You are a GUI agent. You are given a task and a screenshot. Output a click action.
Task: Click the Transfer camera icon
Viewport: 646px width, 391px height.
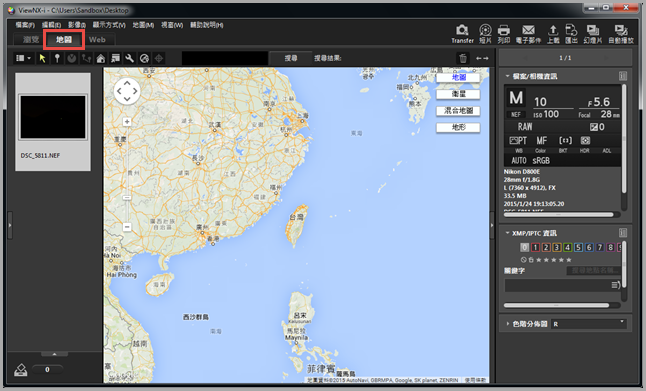click(x=462, y=30)
